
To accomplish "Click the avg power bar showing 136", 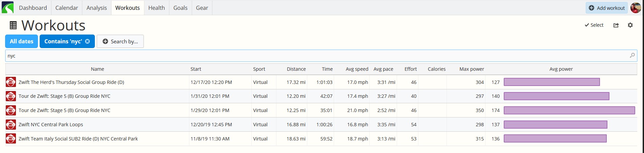I will pyautogui.click(x=555, y=138).
